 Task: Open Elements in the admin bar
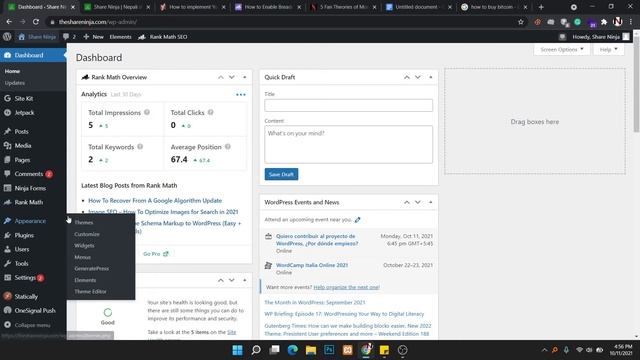pyautogui.click(x=120, y=37)
